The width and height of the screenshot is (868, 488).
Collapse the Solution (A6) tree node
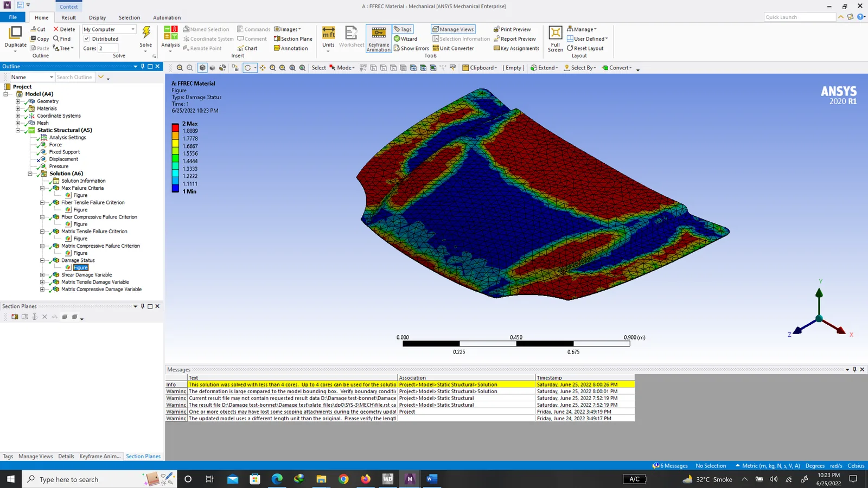click(x=30, y=174)
